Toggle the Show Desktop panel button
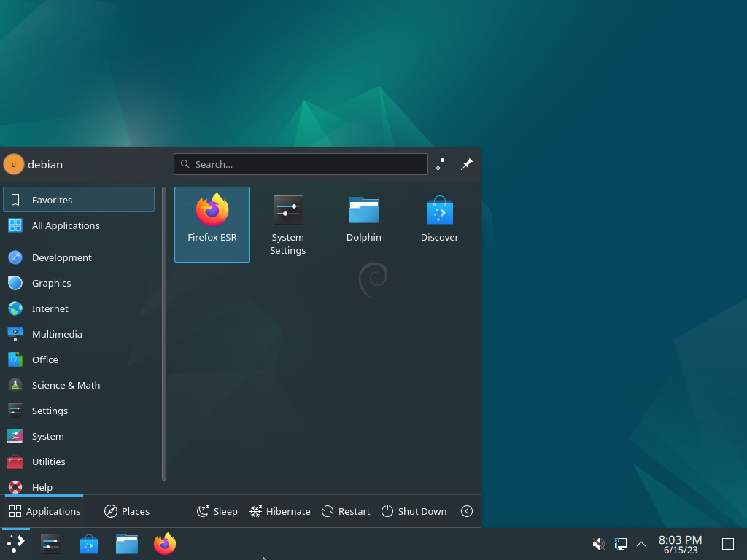 point(727,543)
